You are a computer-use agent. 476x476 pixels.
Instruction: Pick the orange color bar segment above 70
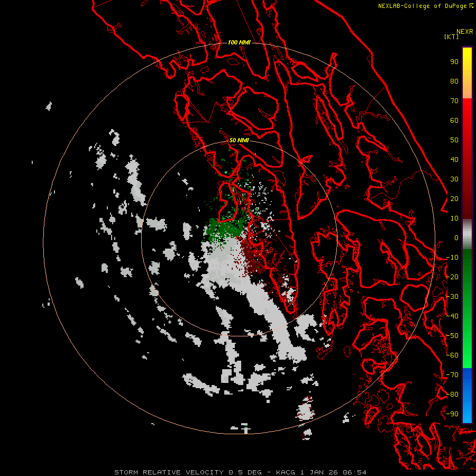pos(467,91)
